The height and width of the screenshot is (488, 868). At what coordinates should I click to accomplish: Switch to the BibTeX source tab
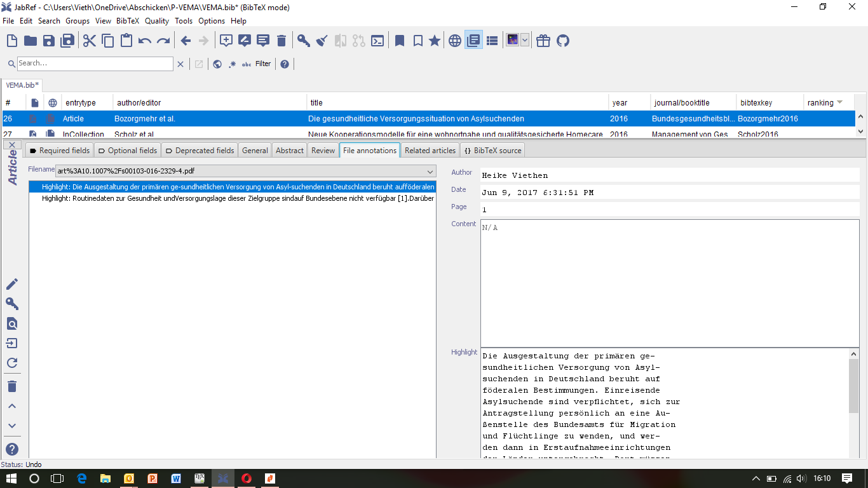point(492,151)
